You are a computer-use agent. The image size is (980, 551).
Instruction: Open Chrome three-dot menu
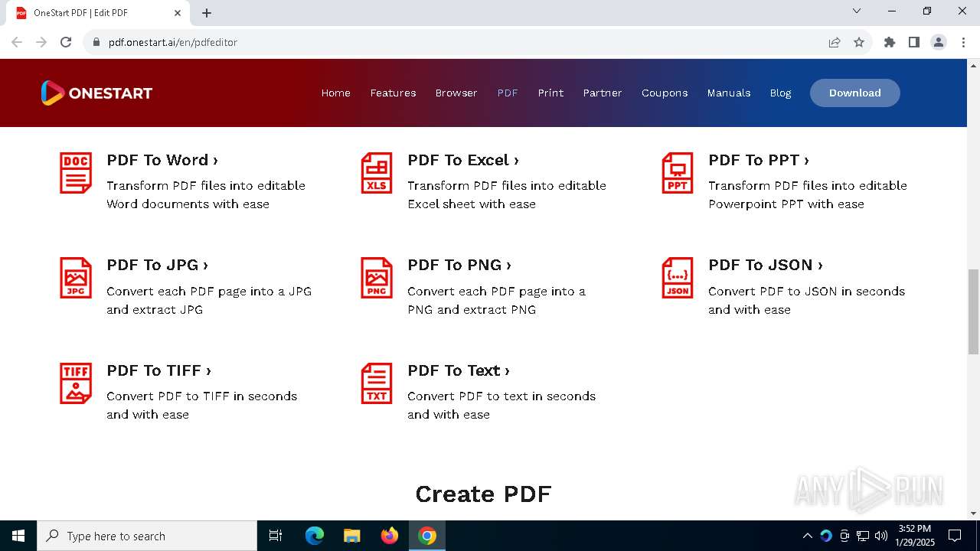tap(962, 42)
